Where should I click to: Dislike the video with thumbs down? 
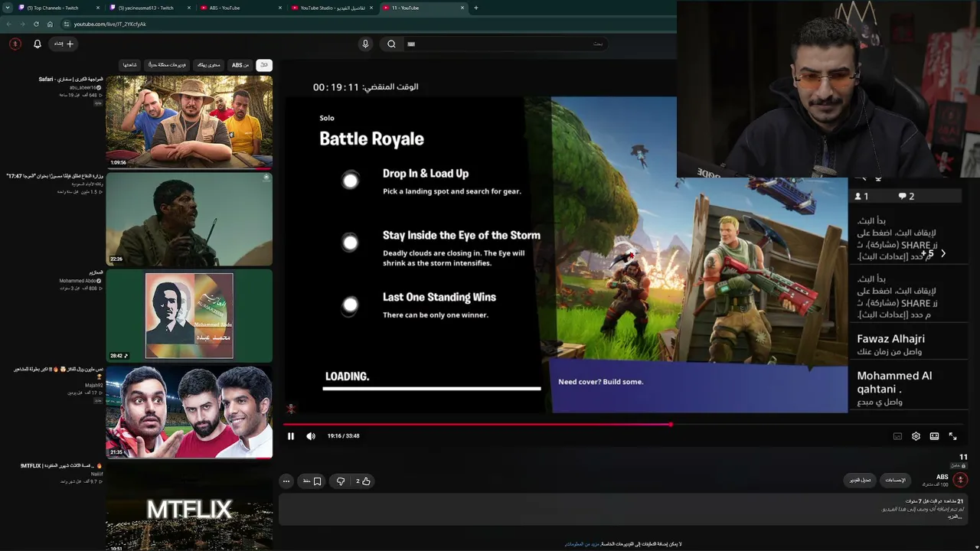click(x=341, y=481)
